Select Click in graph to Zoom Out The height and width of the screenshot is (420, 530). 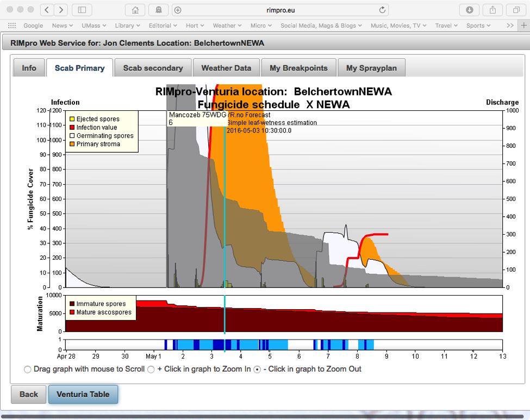tap(257, 369)
